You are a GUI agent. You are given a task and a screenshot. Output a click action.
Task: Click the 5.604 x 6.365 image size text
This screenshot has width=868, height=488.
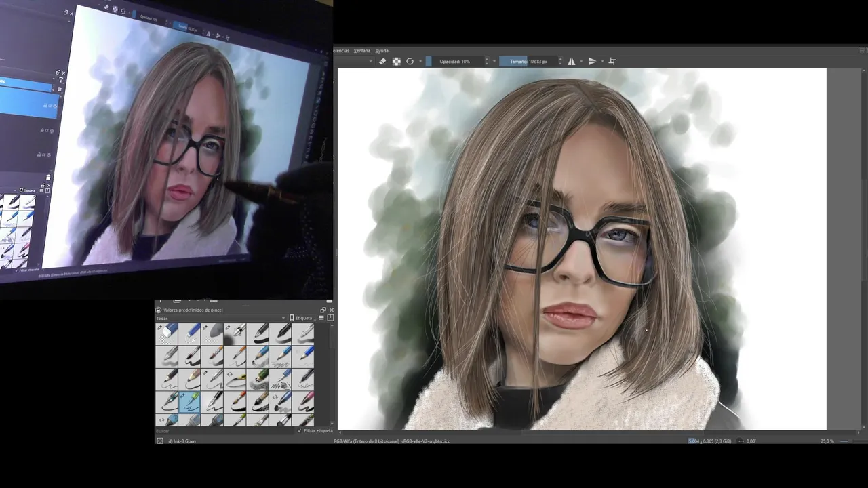tap(709, 441)
